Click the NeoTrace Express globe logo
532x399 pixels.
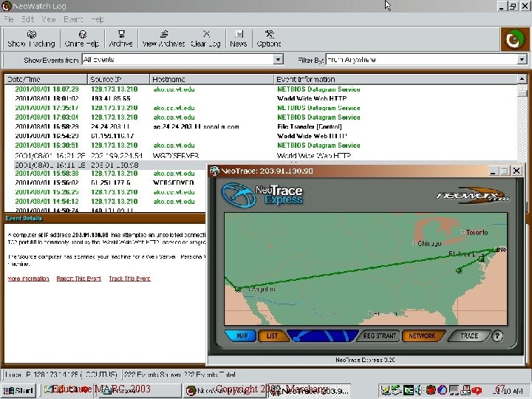click(x=239, y=195)
